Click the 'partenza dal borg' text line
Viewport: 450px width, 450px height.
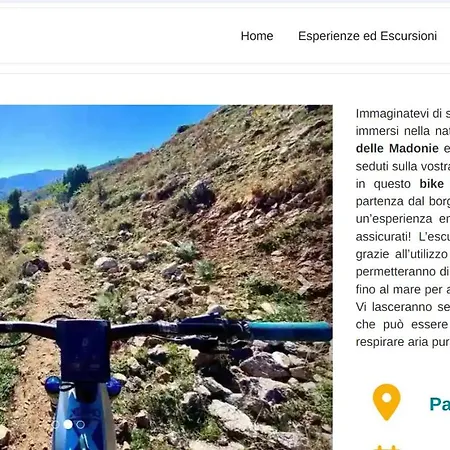point(403,201)
